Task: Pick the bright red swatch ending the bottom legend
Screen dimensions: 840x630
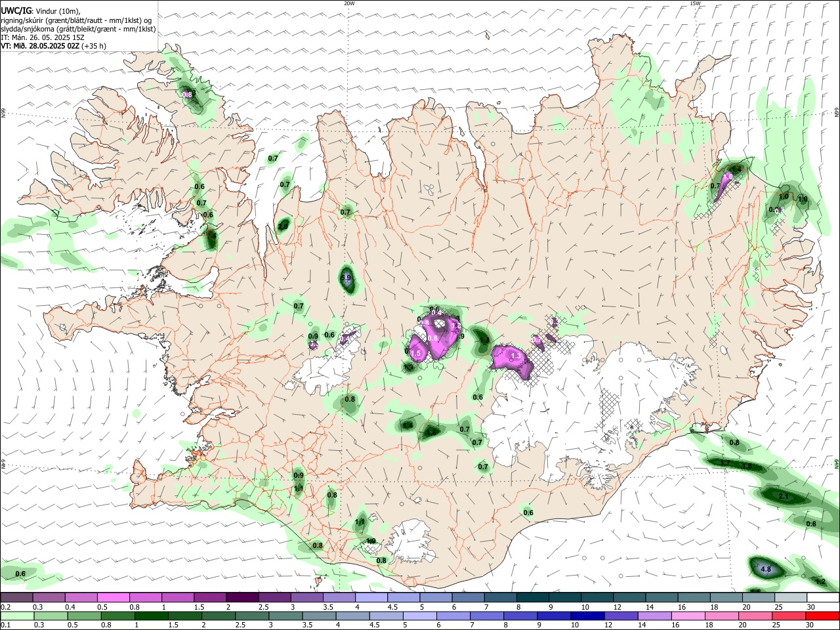Action: [822, 616]
